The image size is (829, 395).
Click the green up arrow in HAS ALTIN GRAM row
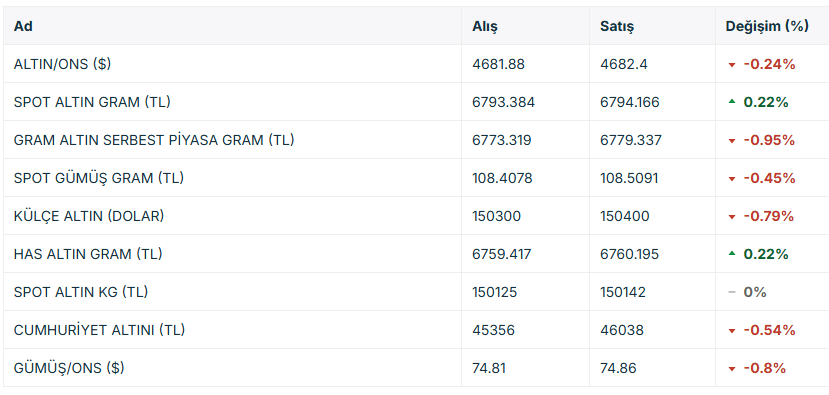(x=732, y=254)
